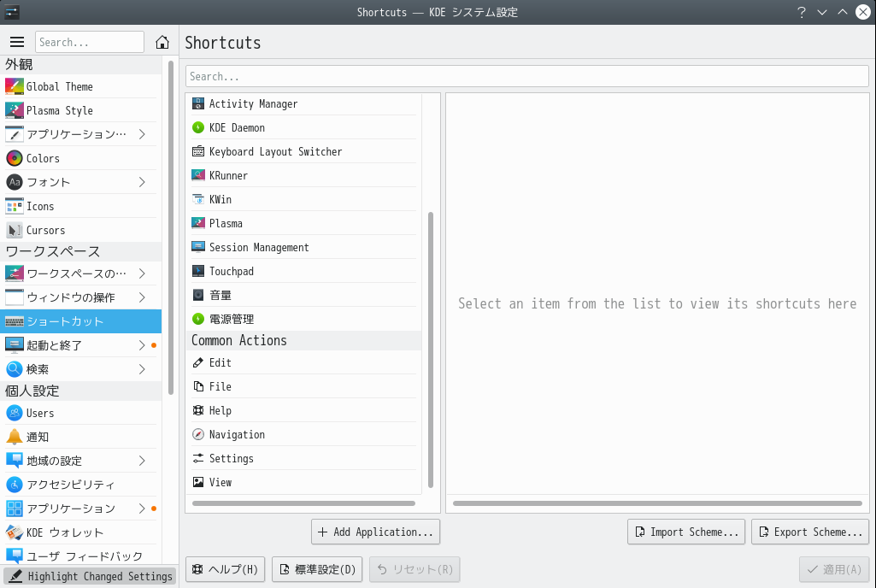876x588 pixels.
Task: Focus the sidebar Search field
Action: [x=90, y=42]
